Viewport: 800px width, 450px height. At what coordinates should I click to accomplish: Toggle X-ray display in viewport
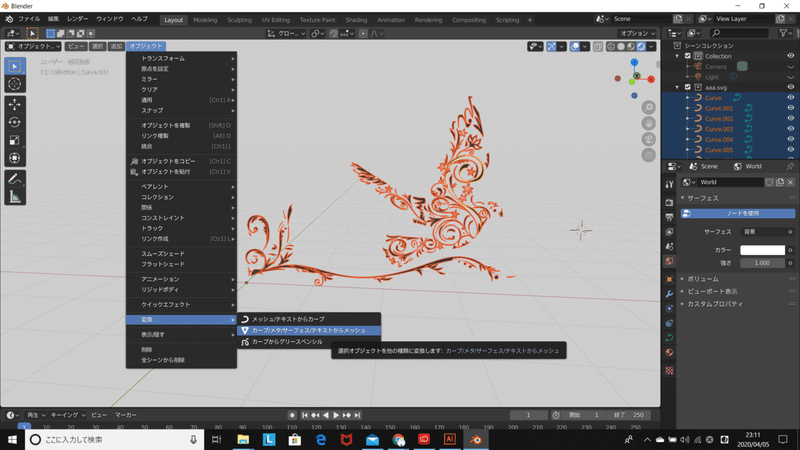(597, 46)
